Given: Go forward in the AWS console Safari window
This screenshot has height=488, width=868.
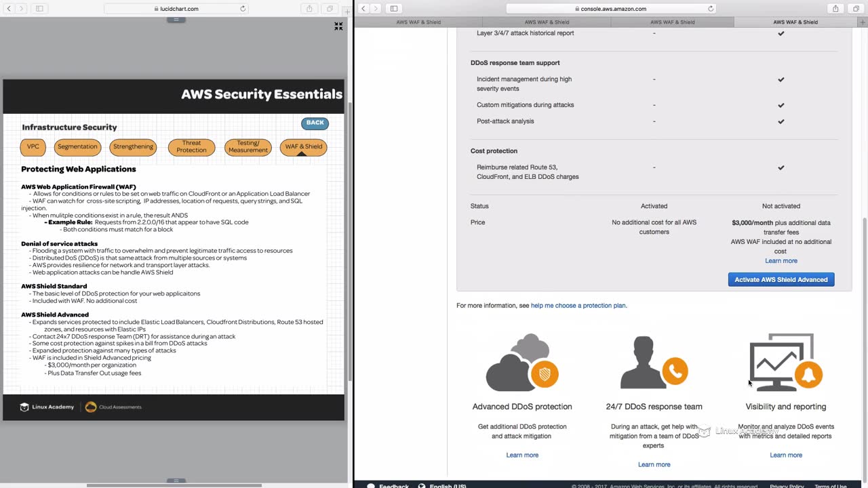Looking at the screenshot, I should tap(376, 9).
